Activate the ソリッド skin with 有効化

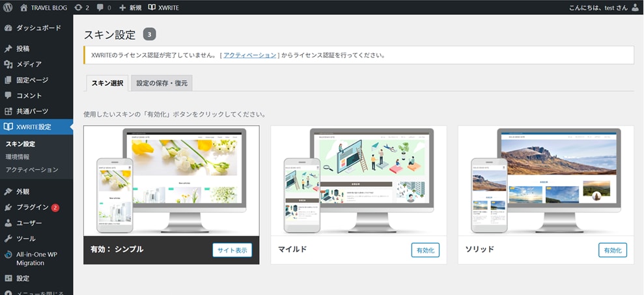(x=613, y=250)
